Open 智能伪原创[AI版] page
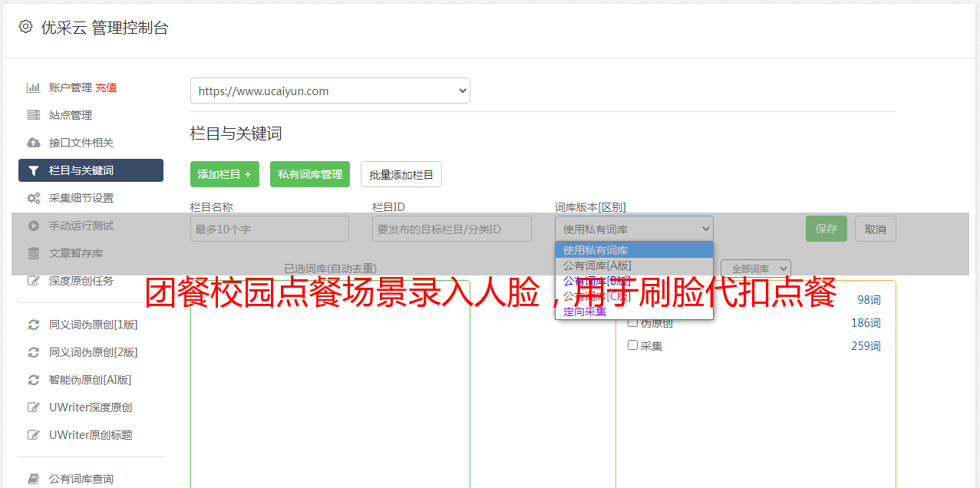 91,380
